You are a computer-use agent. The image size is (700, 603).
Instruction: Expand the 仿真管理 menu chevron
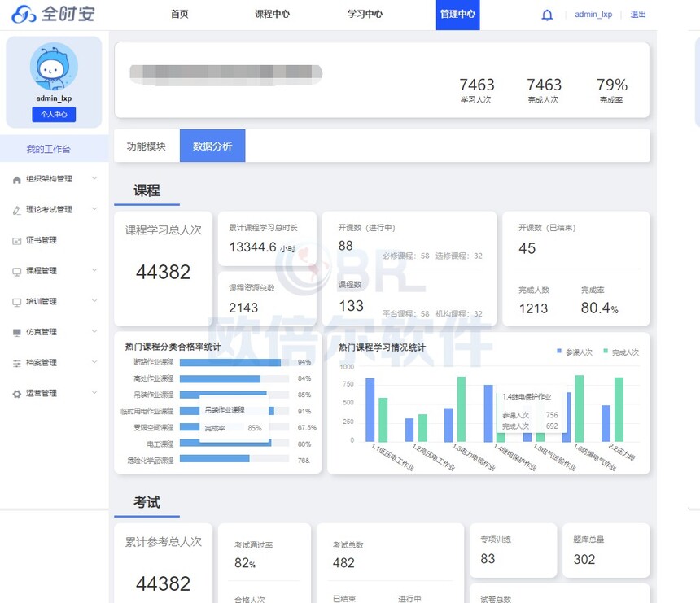point(94,331)
